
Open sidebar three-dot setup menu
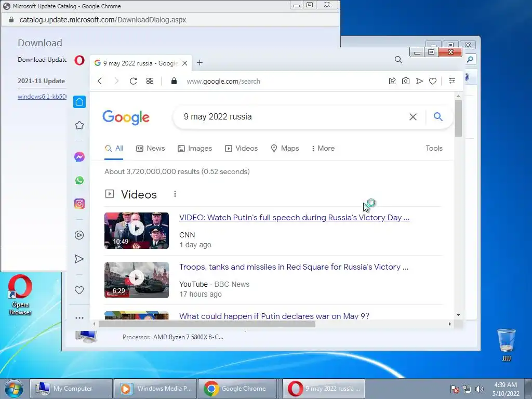pos(79,318)
